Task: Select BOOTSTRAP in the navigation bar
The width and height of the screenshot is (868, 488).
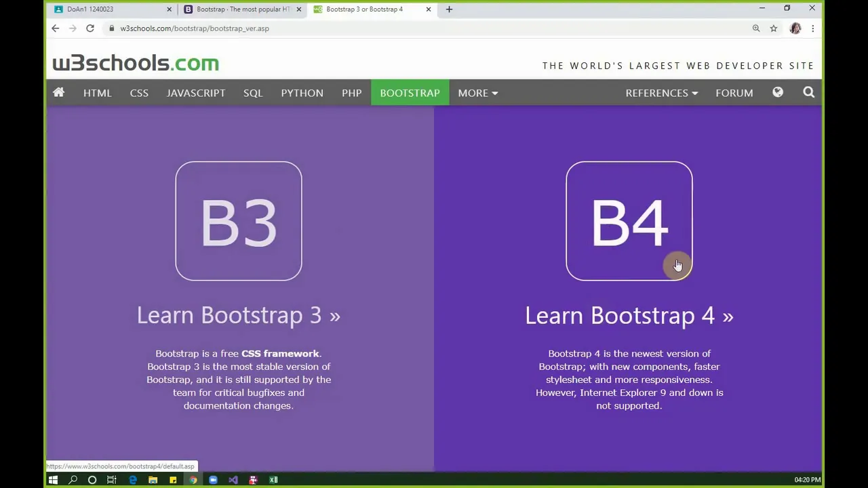Action: point(410,93)
